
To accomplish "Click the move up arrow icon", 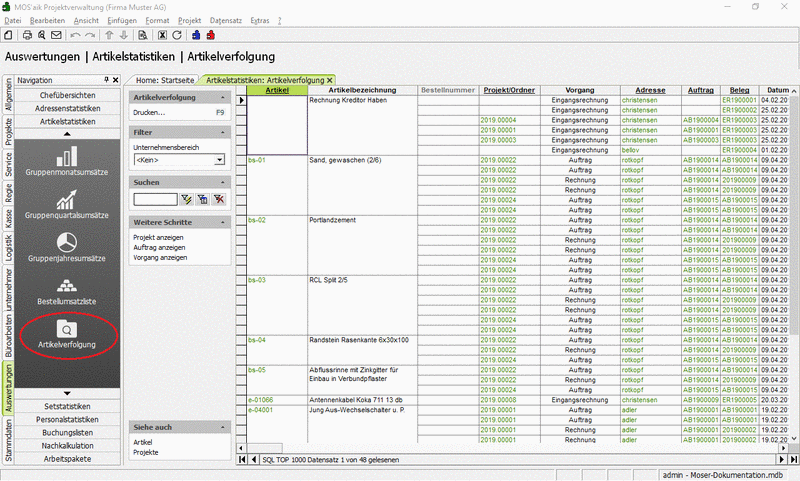I will click(x=109, y=35).
